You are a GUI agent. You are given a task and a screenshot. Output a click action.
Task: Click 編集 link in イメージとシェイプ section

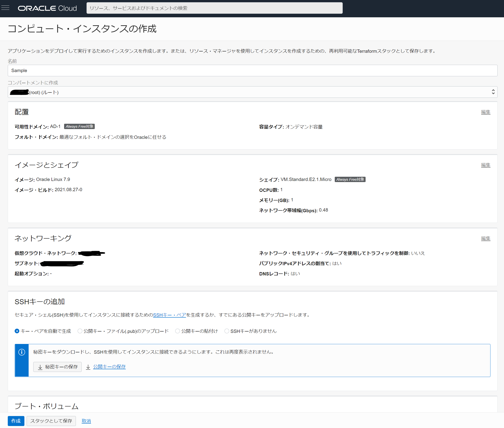(486, 165)
